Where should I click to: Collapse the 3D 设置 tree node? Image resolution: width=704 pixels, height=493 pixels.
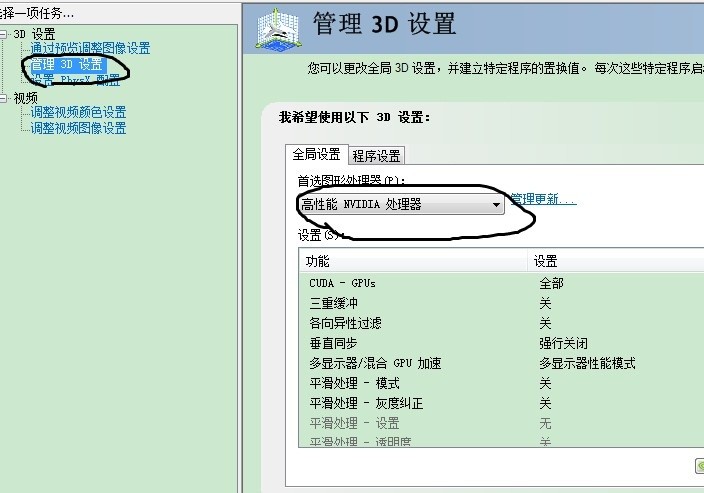point(3,34)
